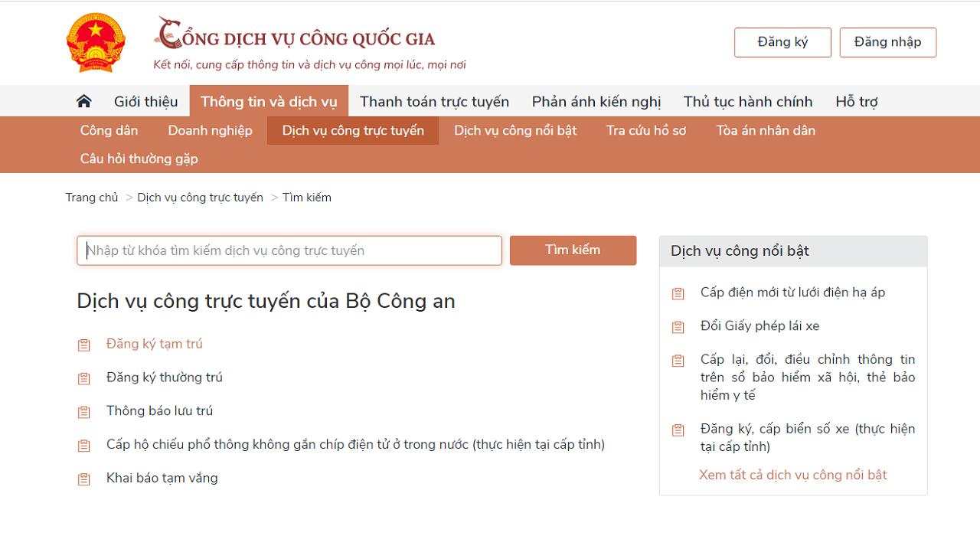Open Đăng ký, cấp biển số xe link

808,438
